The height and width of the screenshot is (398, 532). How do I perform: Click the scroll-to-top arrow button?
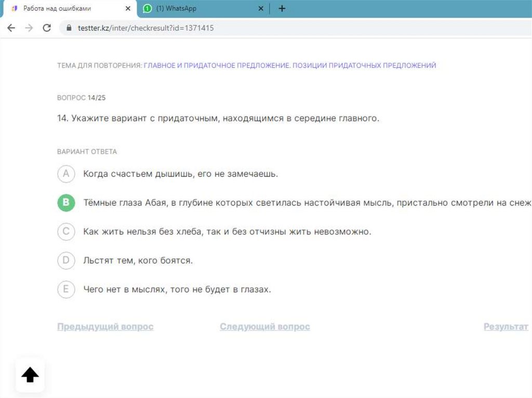30,375
